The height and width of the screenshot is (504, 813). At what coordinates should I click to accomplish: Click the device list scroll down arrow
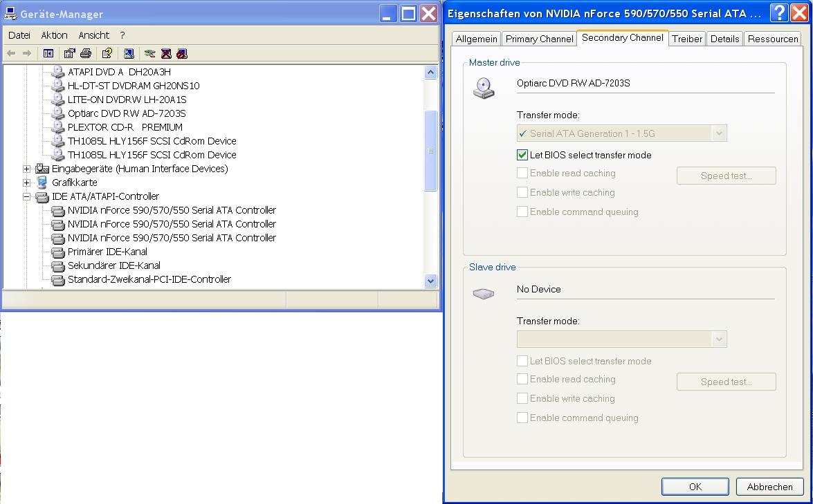pos(430,281)
